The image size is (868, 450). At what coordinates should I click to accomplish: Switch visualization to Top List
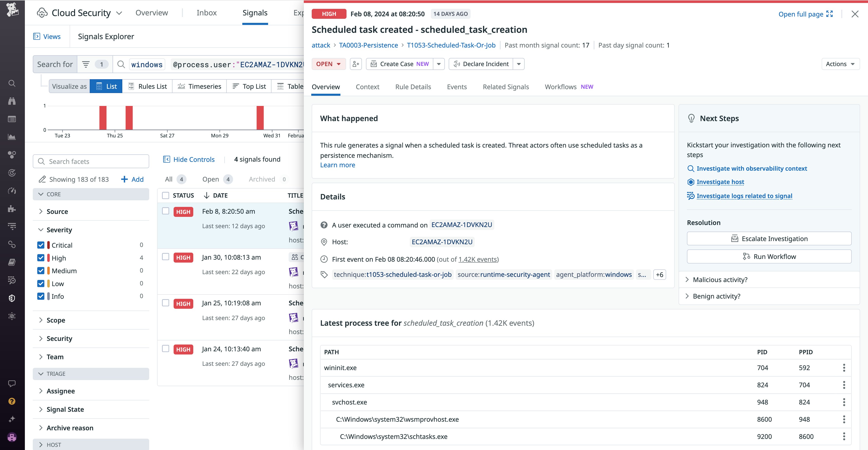pyautogui.click(x=249, y=86)
